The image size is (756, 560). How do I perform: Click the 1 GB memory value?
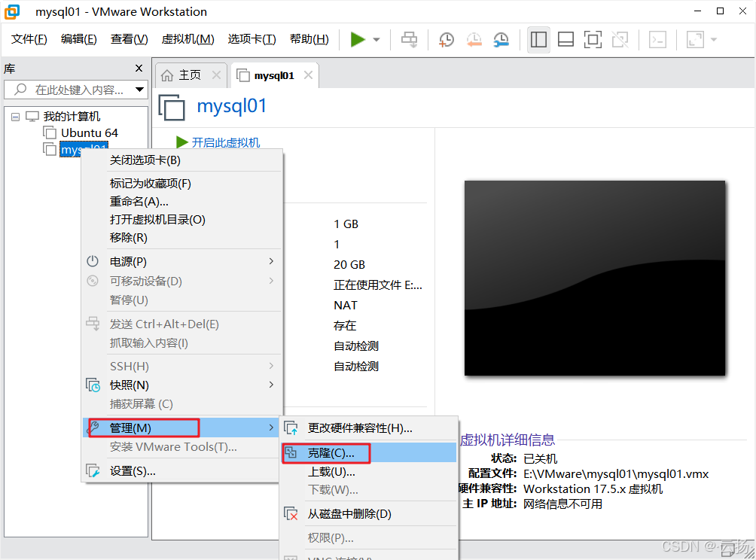click(x=346, y=224)
